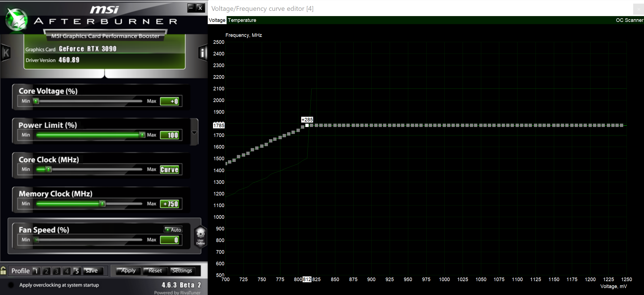Select profile slot 5
Screen dimensions: 644x295
(77, 271)
